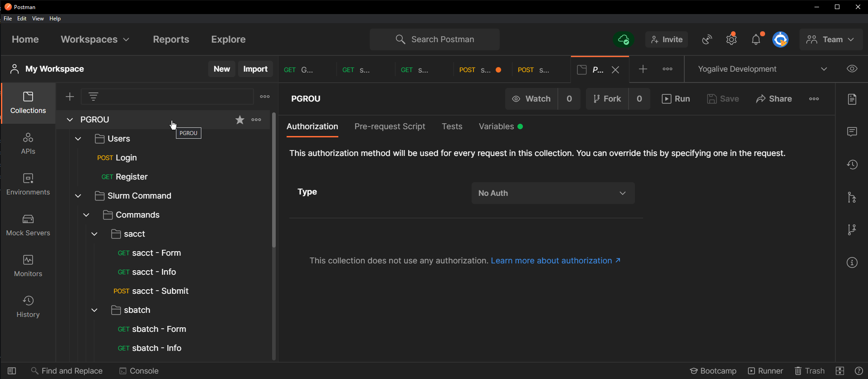Click Learn more about authorization link
The height and width of the screenshot is (379, 868).
[556, 261]
